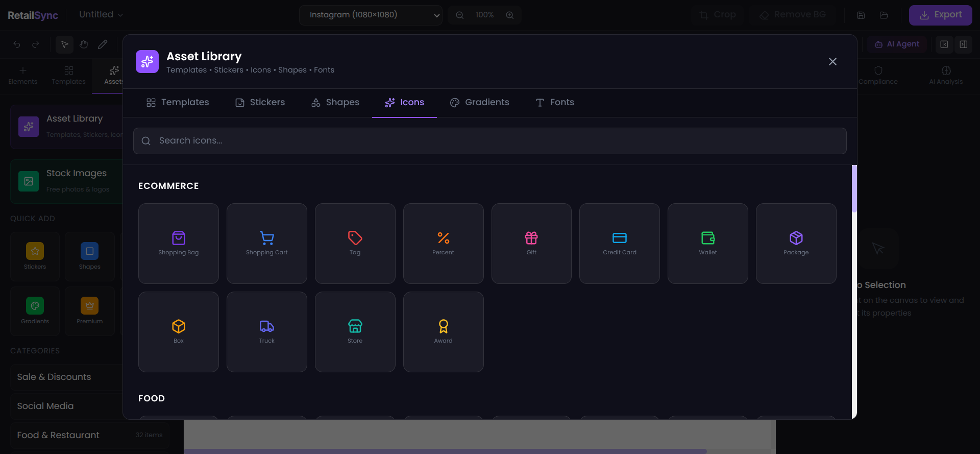This screenshot has width=980, height=454.
Task: Select the hand pan tool
Action: [84, 44]
